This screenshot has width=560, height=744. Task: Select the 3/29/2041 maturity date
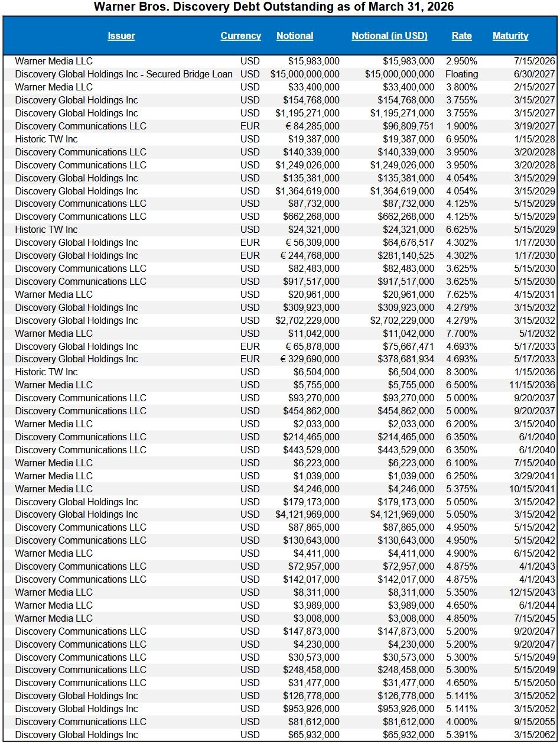[x=535, y=476]
